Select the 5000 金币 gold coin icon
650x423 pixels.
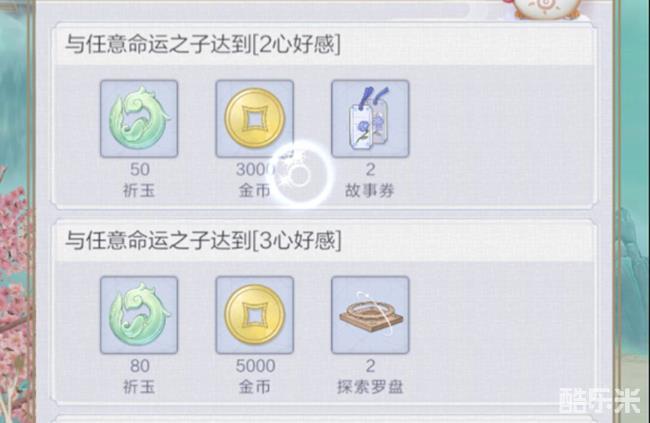pos(255,315)
